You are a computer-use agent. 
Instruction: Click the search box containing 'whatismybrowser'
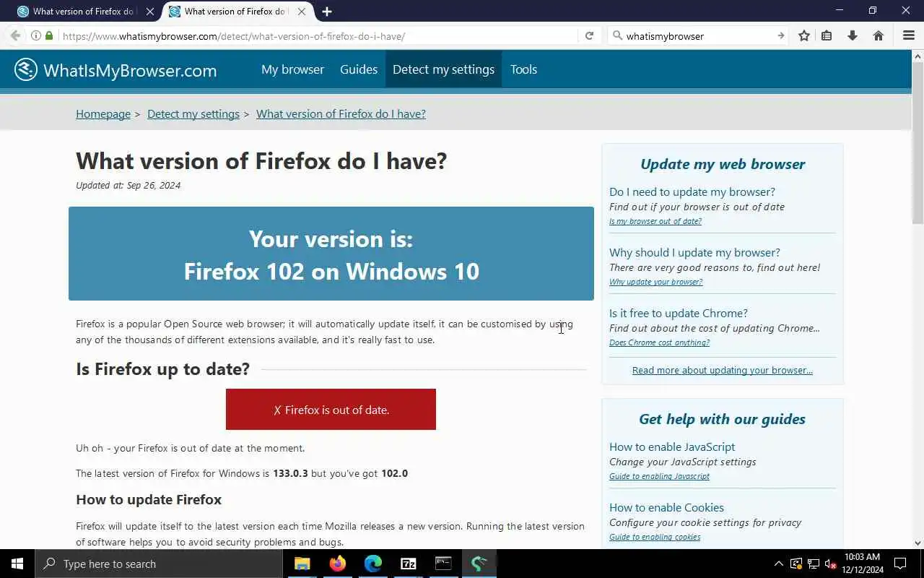click(698, 35)
